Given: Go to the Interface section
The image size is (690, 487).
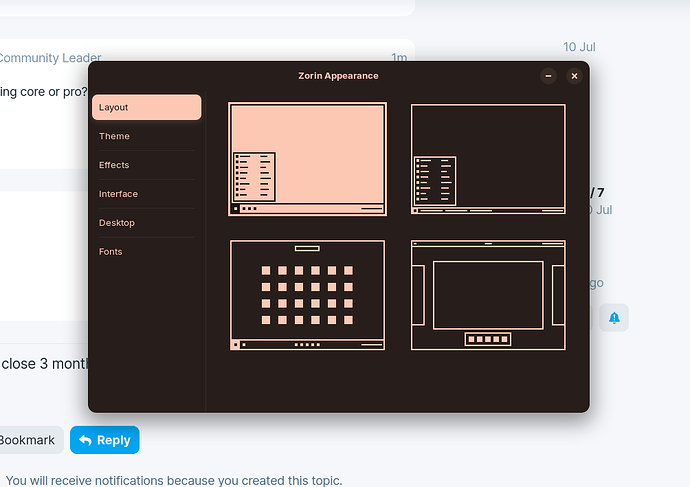Looking at the screenshot, I should 147,194.
